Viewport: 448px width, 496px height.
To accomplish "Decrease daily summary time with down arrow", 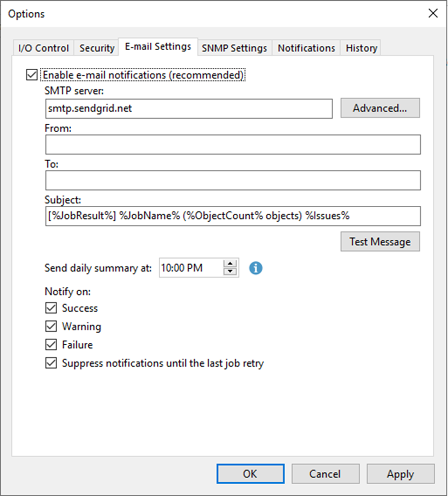I will pos(230,272).
